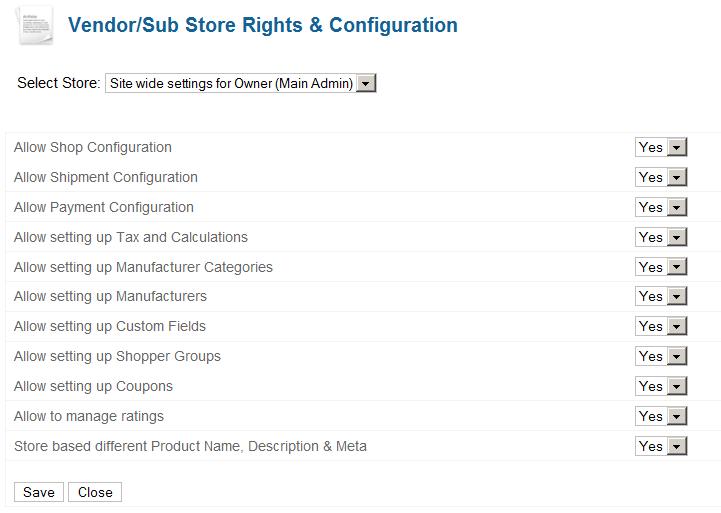Click the Allow to manage ratings label

(89, 417)
